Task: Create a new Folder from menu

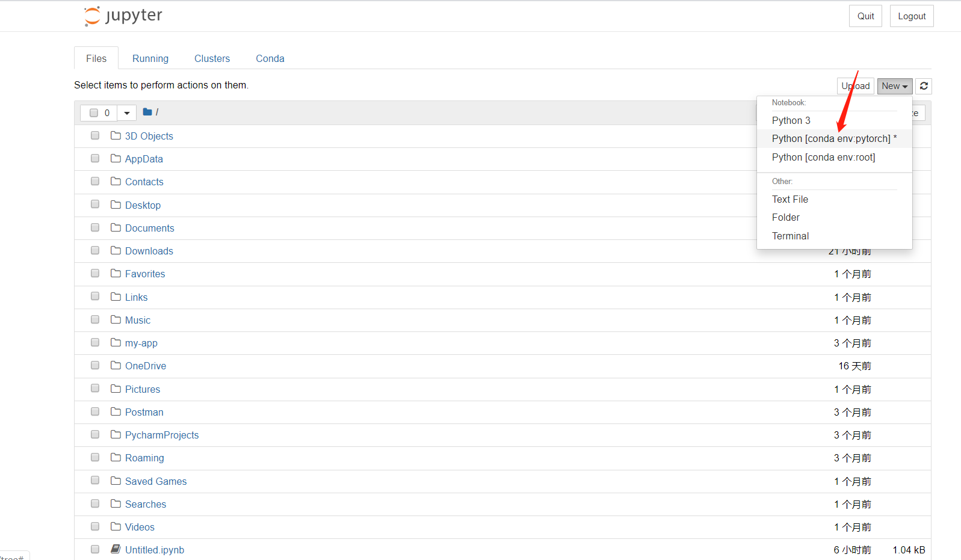Action: click(x=834, y=217)
